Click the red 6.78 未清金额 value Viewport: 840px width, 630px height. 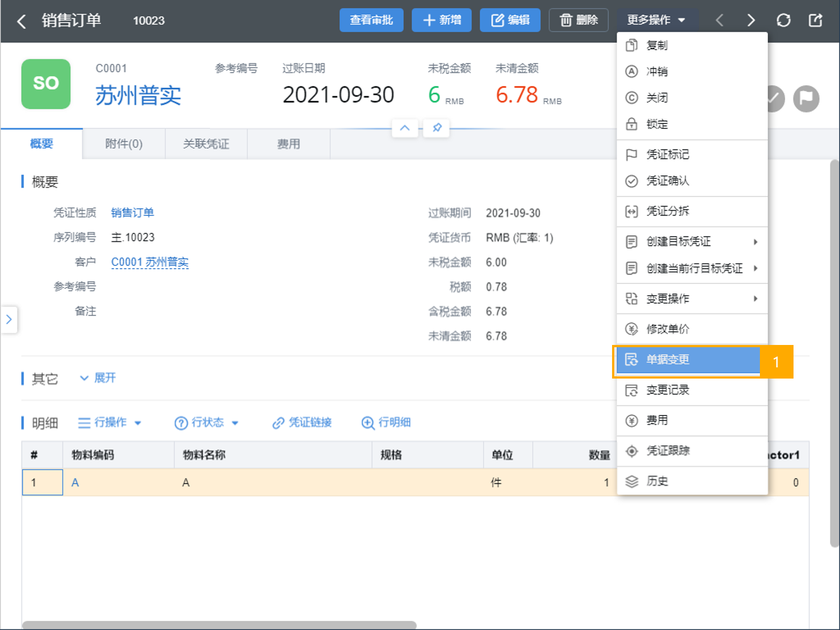point(517,95)
